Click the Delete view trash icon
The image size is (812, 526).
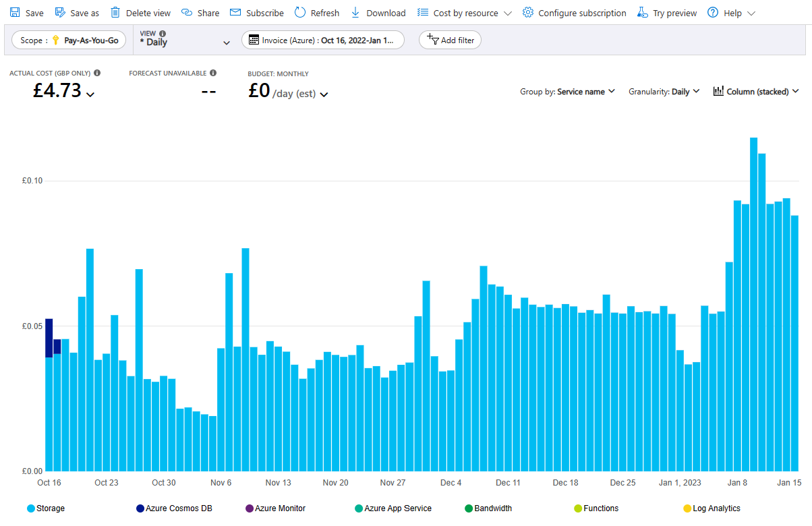[115, 13]
